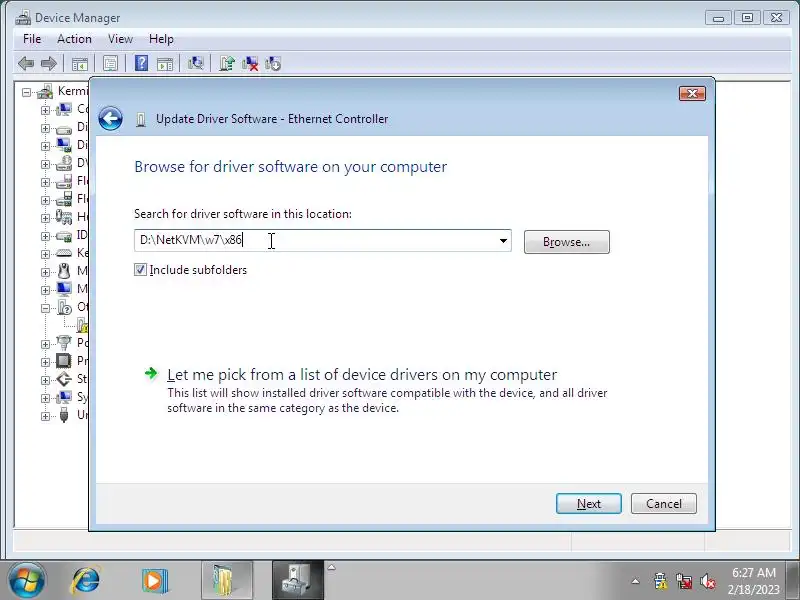The height and width of the screenshot is (600, 800).
Task: Open Windows Explorer folder icon on taskbar
Action: pyautogui.click(x=227, y=580)
